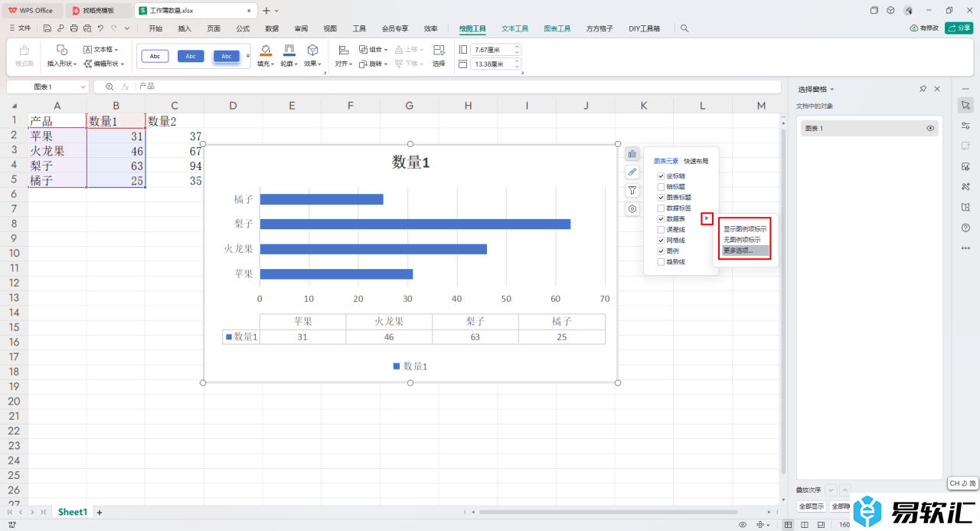The height and width of the screenshot is (531, 980).
Task: Select the white outlined Abc shape style
Action: click(x=155, y=56)
